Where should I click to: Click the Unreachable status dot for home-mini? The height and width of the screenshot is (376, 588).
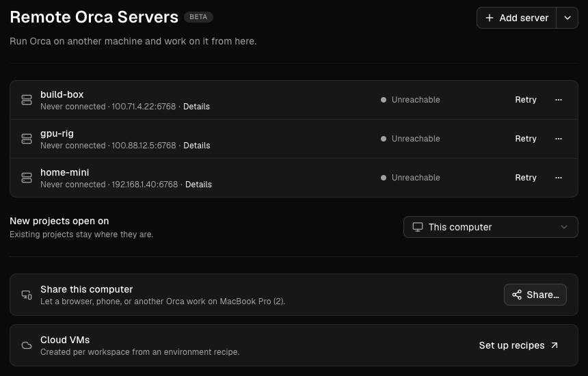(384, 178)
